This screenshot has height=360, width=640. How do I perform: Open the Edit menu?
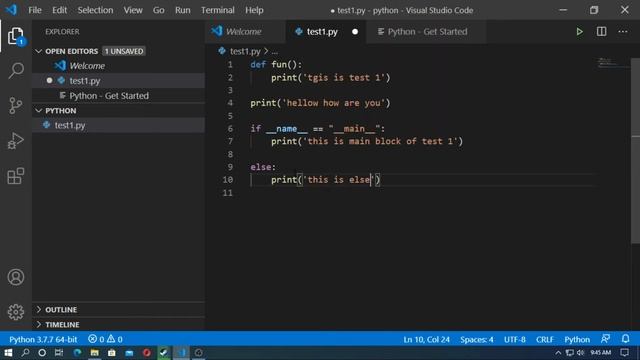[60, 10]
